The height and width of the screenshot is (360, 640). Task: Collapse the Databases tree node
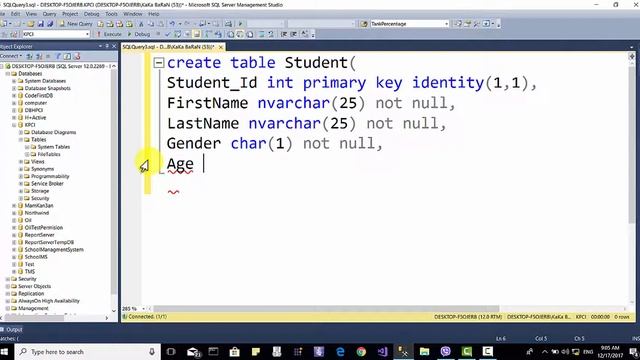coord(8,74)
